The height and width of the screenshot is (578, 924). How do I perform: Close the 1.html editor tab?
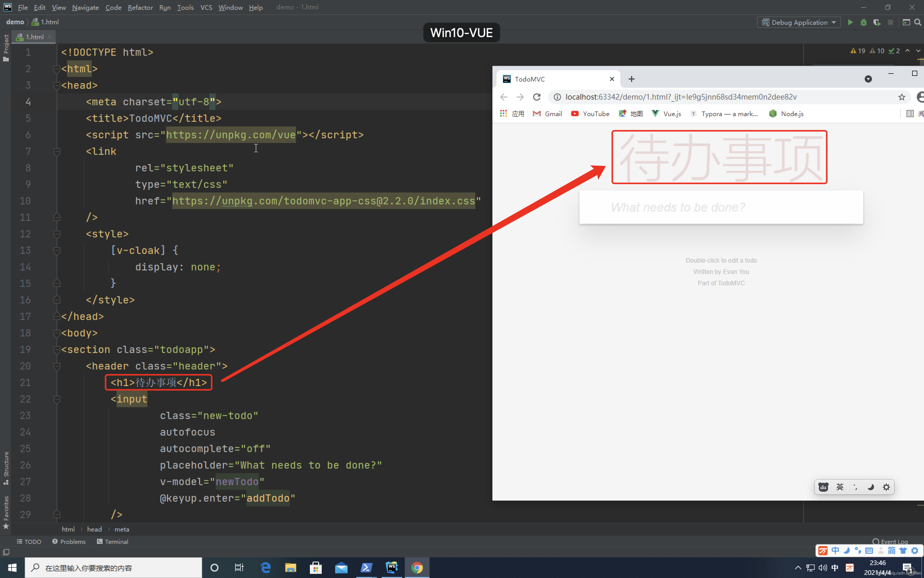50,37
